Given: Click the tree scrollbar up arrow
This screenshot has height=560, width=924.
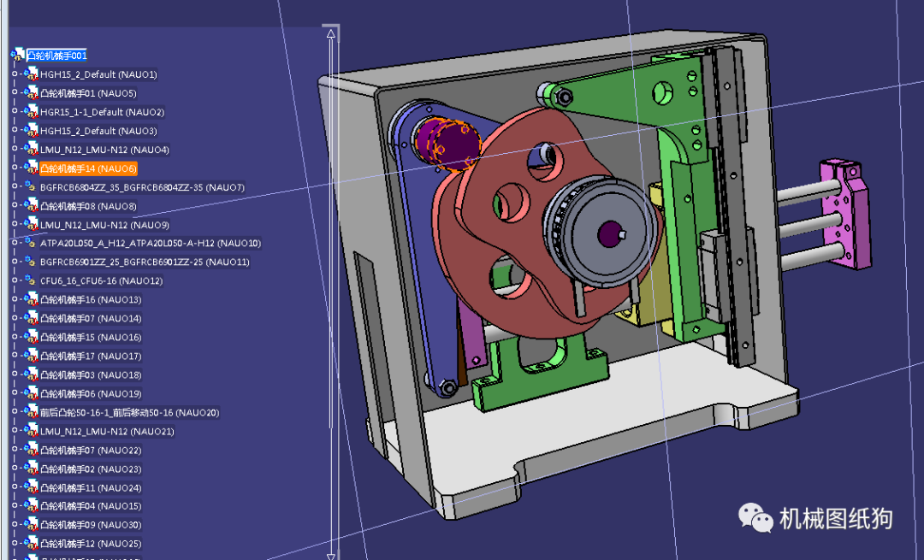Looking at the screenshot, I should (x=331, y=34).
